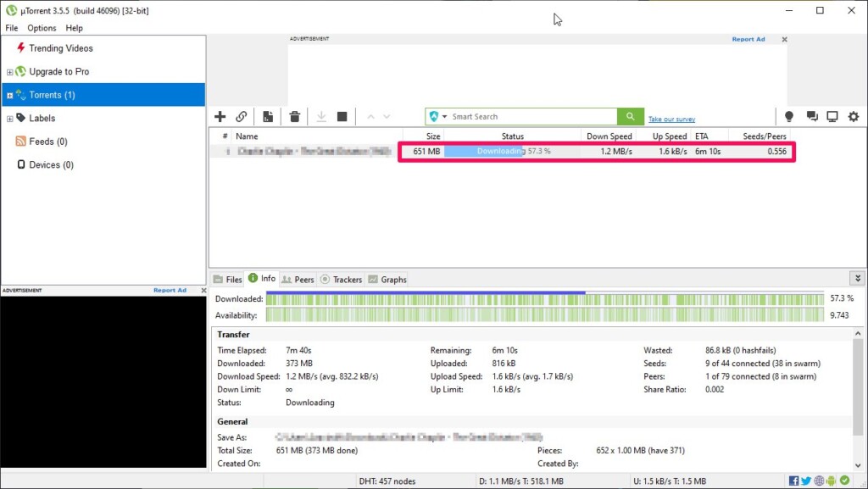Viewport: 868px width, 489px height.
Task: Click the info pane scroll up arrow
Action: click(858, 334)
